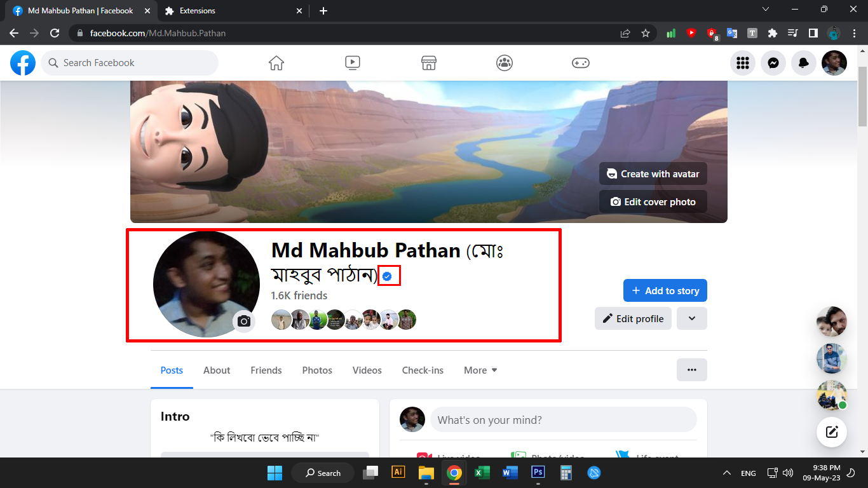Open the large profile picture
The height and width of the screenshot is (488, 868).
(207, 284)
